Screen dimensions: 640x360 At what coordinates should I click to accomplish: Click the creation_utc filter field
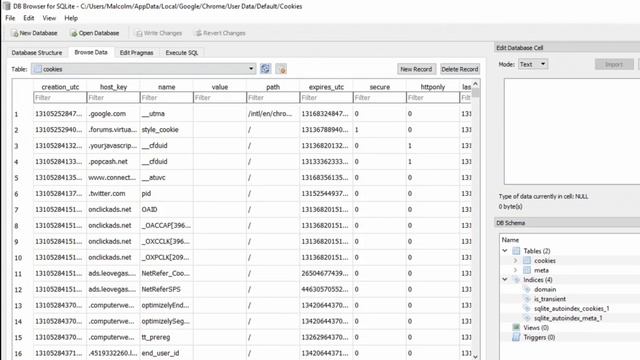[60, 98]
